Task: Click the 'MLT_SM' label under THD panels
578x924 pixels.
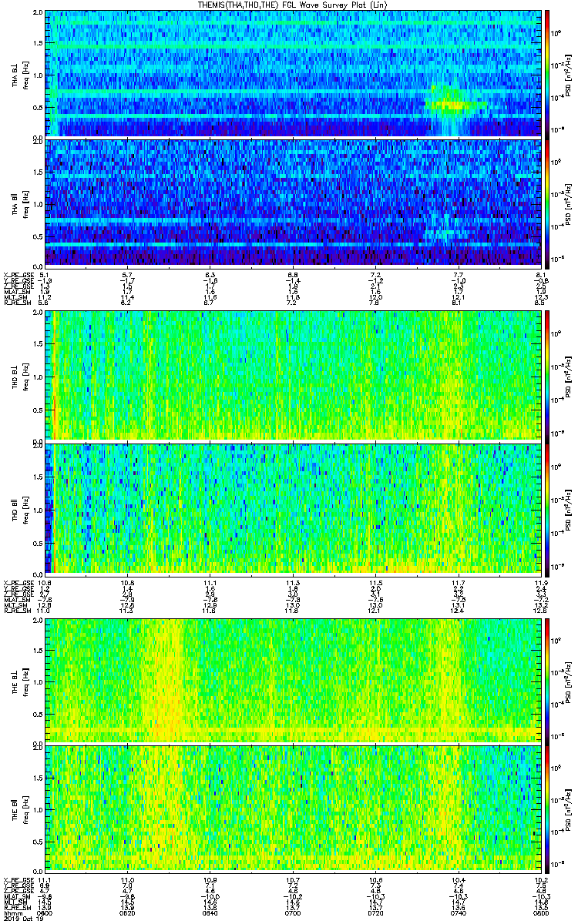Action: [15, 605]
